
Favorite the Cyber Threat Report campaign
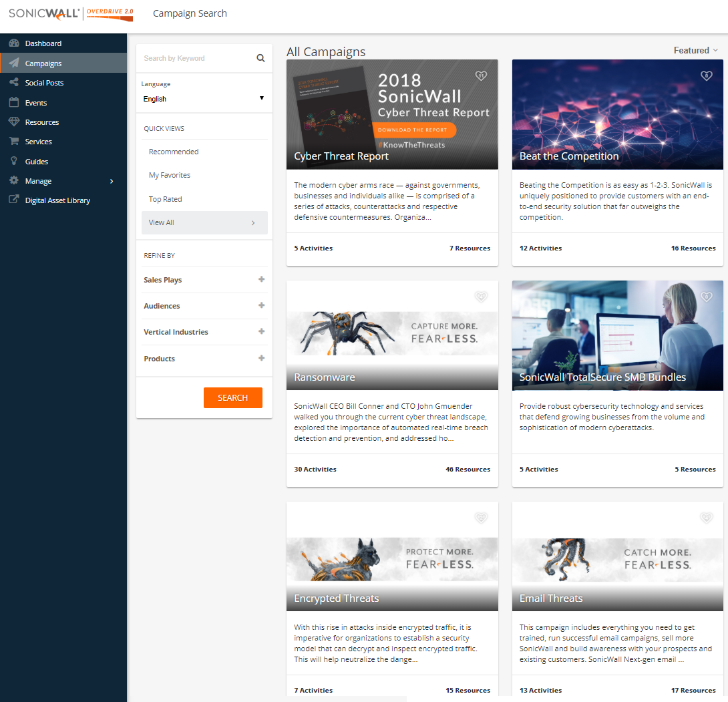tap(481, 75)
